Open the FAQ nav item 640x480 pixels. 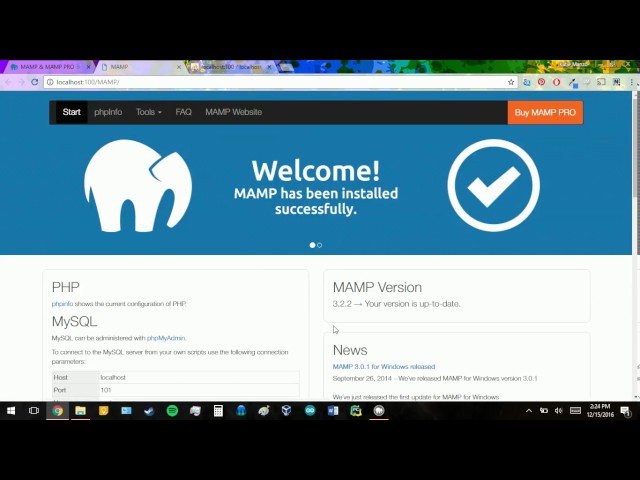click(183, 112)
